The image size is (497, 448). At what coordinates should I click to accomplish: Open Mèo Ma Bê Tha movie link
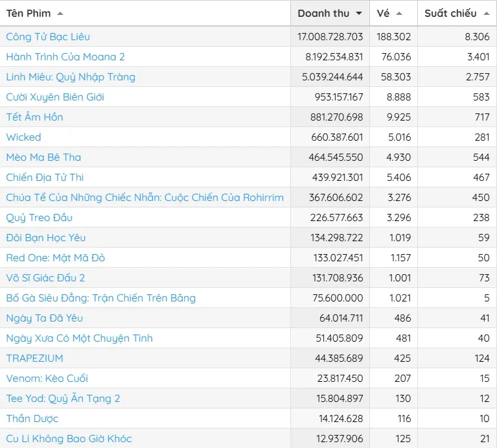tap(43, 158)
